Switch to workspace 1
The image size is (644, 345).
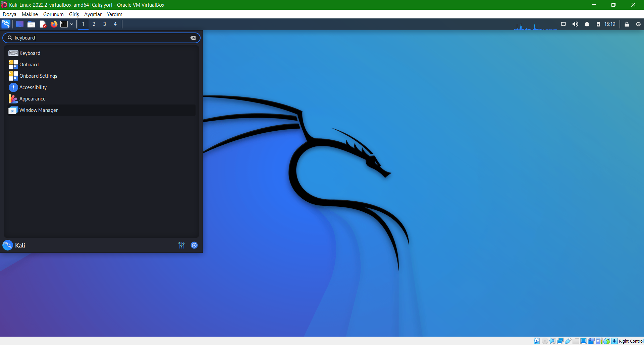(x=83, y=24)
